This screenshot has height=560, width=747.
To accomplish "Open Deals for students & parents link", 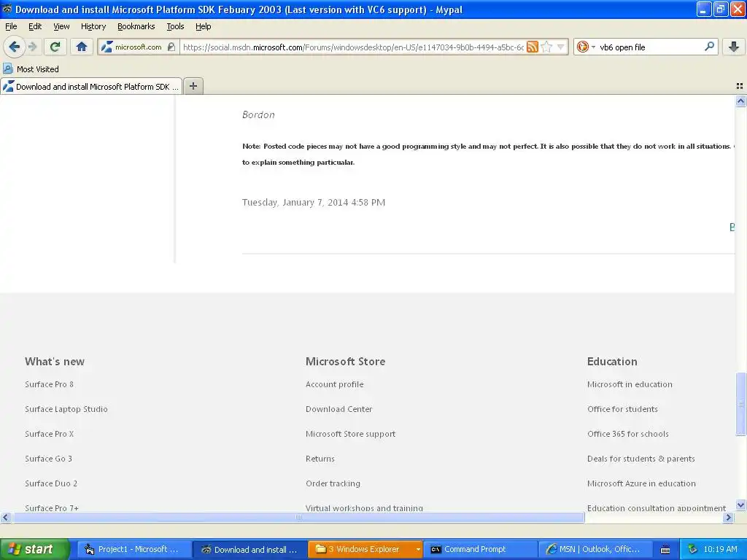I will (x=640, y=459).
